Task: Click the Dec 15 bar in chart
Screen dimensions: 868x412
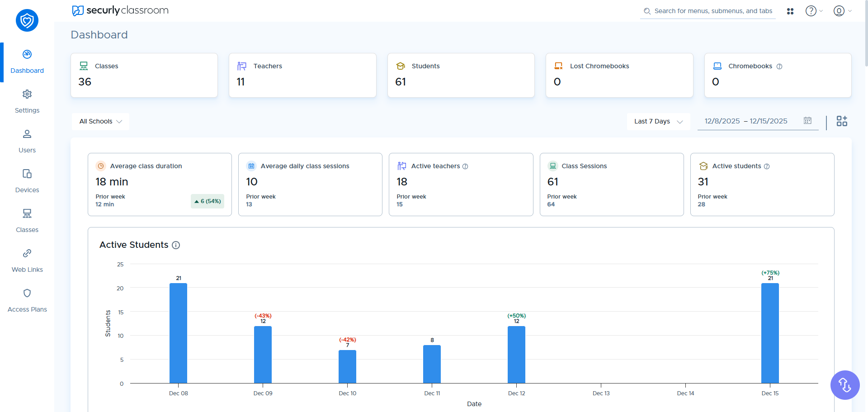Action: pyautogui.click(x=769, y=333)
